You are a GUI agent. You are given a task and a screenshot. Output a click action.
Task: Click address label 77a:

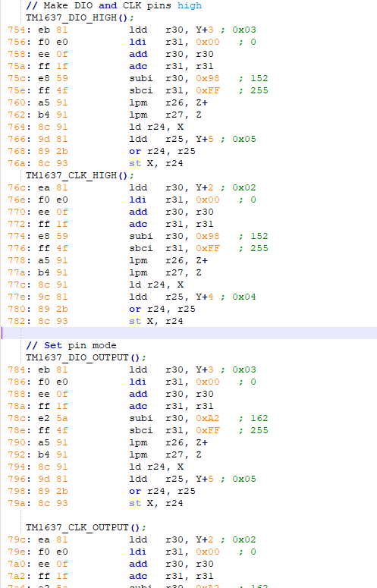pyautogui.click(x=20, y=272)
